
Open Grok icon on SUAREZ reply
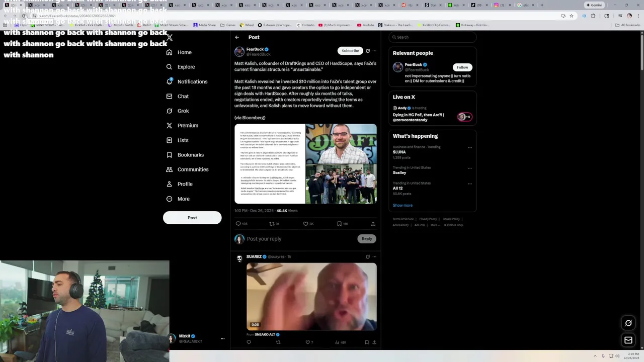[x=368, y=257]
